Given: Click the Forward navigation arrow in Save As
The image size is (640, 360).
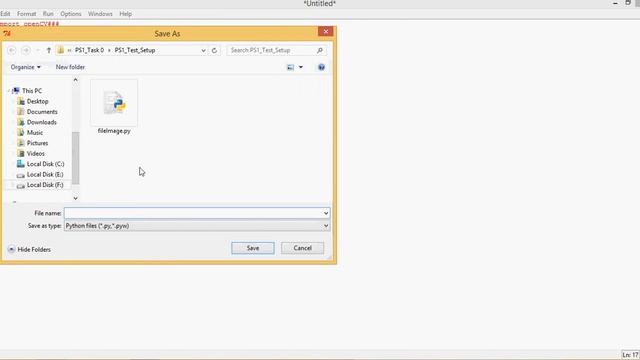Looking at the screenshot, I should [26, 50].
